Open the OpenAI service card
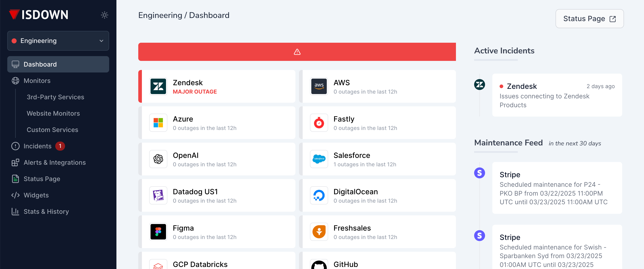The image size is (644, 269). [217, 159]
